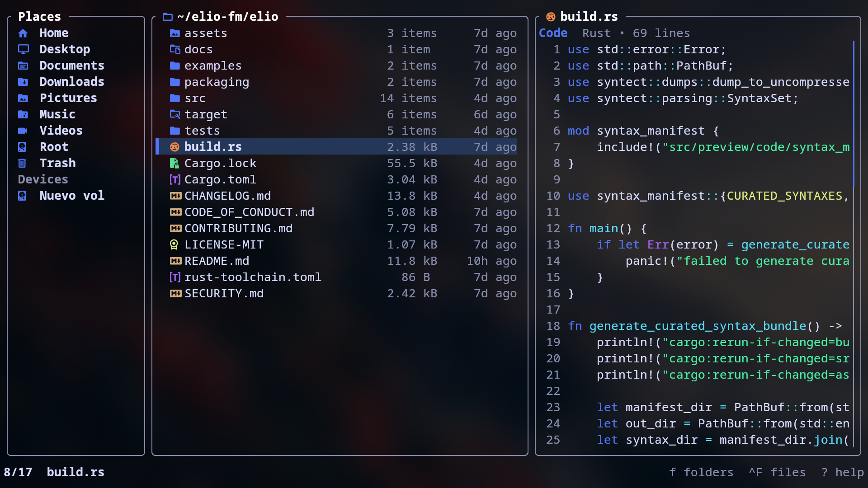868x488 pixels.
Task: Click 'Rust • 69 lines' preview info
Action: [x=636, y=33]
